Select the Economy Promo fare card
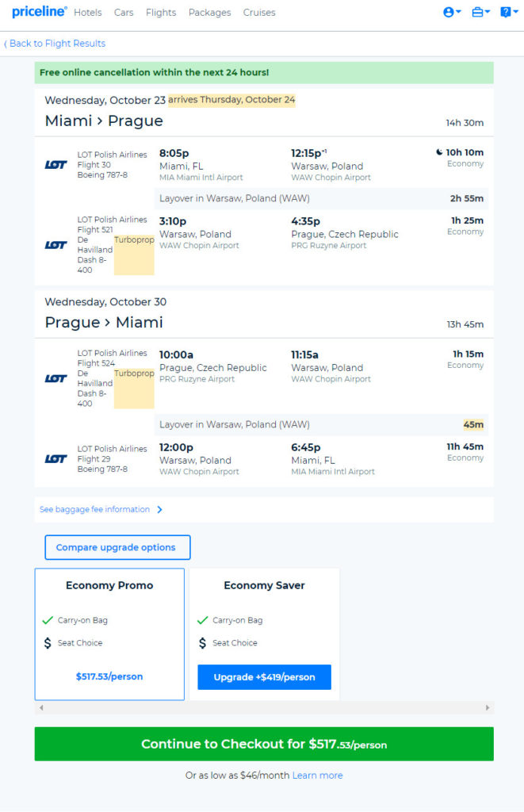The image size is (524, 812). [109, 634]
